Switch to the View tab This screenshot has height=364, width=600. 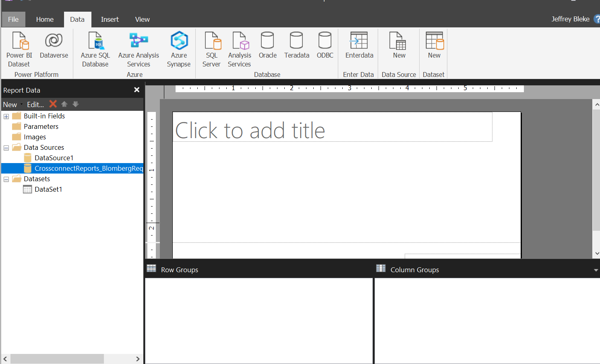coord(143,19)
